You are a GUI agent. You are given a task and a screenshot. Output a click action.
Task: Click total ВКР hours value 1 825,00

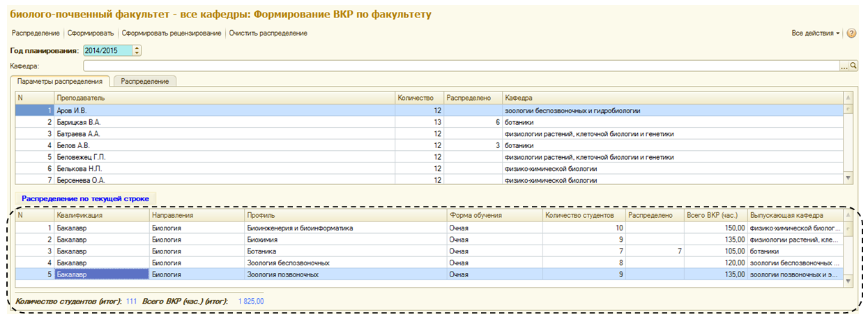(x=251, y=301)
